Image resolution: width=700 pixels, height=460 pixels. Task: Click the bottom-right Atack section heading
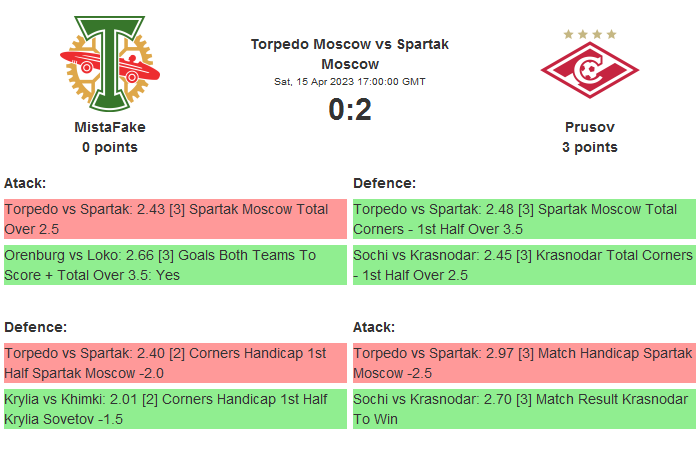click(374, 327)
